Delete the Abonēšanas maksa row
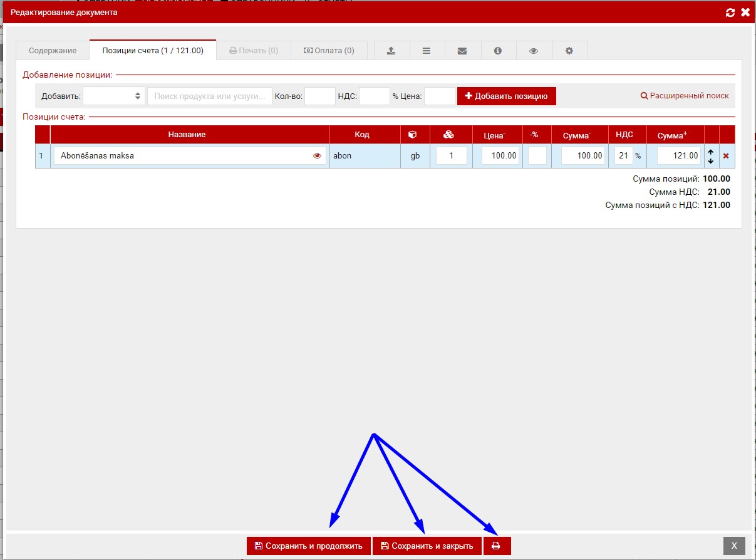 tap(726, 156)
